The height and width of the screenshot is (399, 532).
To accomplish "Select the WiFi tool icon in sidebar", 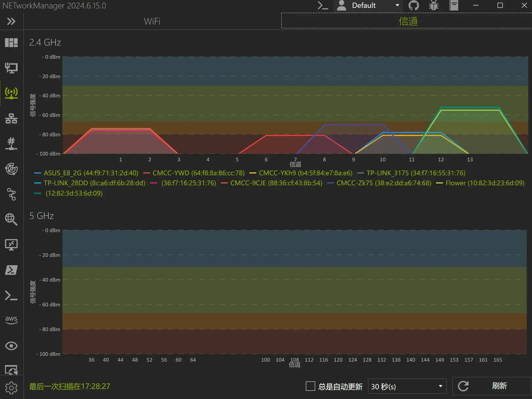I will [11, 93].
